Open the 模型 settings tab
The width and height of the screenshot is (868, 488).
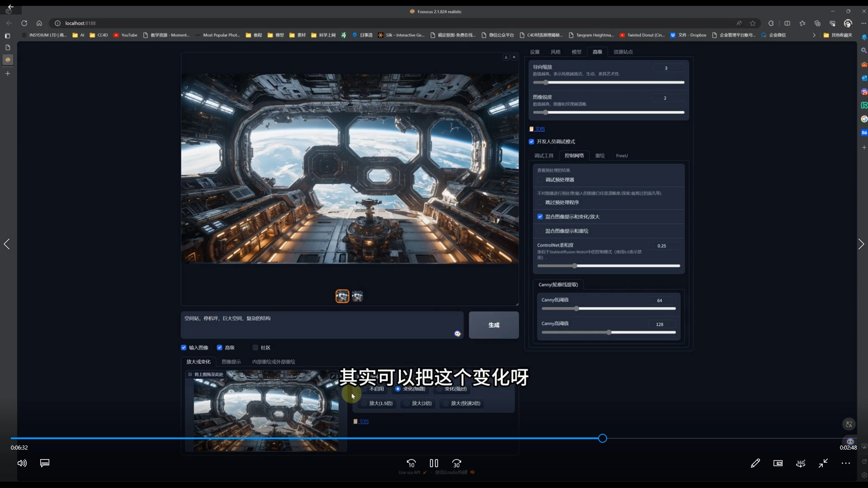click(576, 52)
